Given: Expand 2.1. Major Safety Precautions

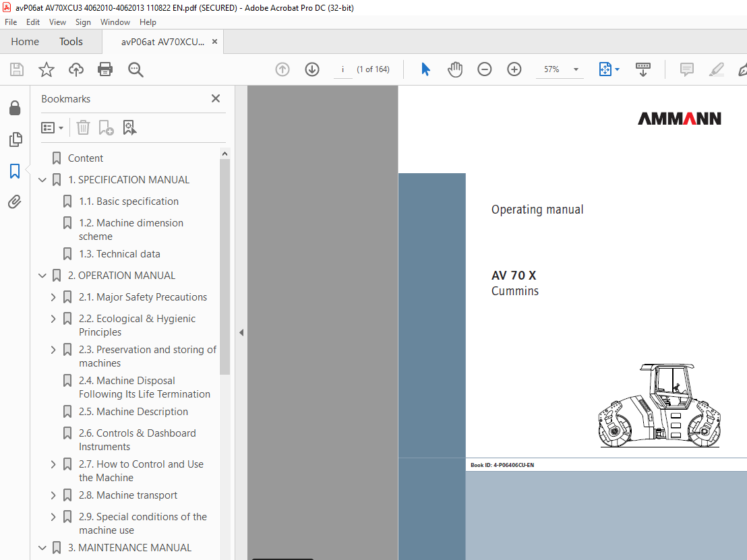Looking at the screenshot, I should pos(53,297).
